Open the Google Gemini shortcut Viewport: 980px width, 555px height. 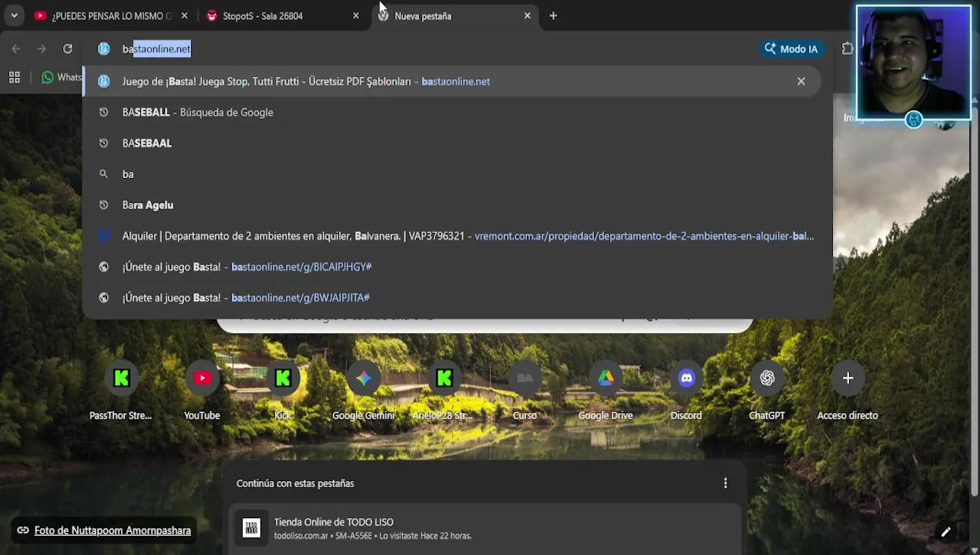click(x=364, y=392)
